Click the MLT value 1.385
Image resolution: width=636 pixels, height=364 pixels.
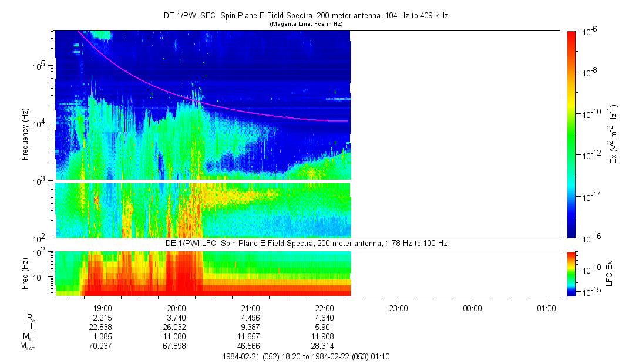pos(102,337)
